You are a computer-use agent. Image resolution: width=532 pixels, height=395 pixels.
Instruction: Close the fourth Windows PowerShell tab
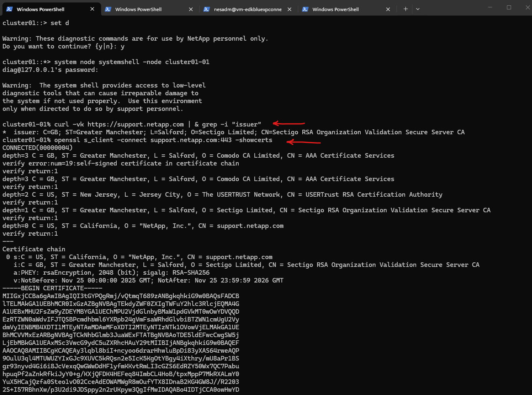388,9
